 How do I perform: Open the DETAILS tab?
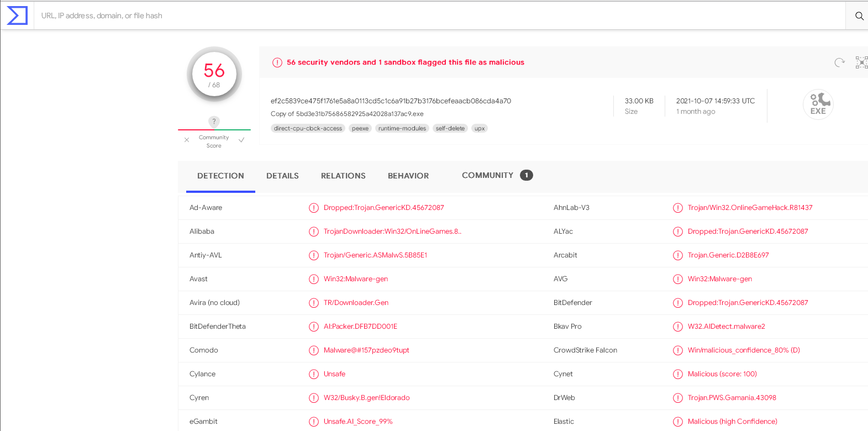tap(282, 176)
